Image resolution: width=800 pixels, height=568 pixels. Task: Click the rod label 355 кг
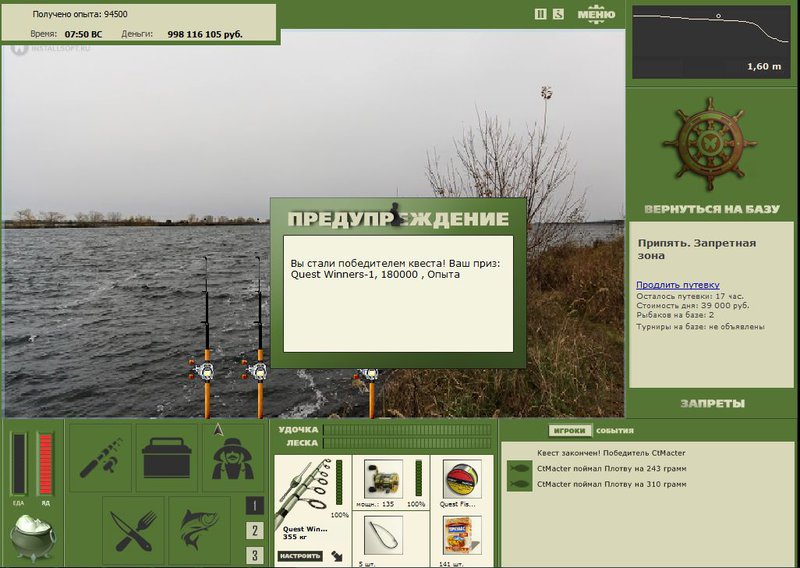[x=297, y=537]
